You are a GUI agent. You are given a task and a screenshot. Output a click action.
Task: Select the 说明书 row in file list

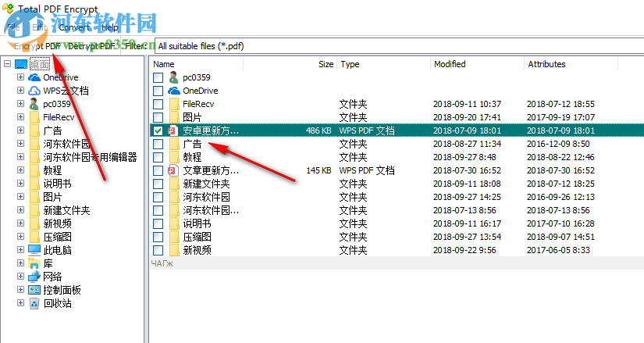coord(397,223)
